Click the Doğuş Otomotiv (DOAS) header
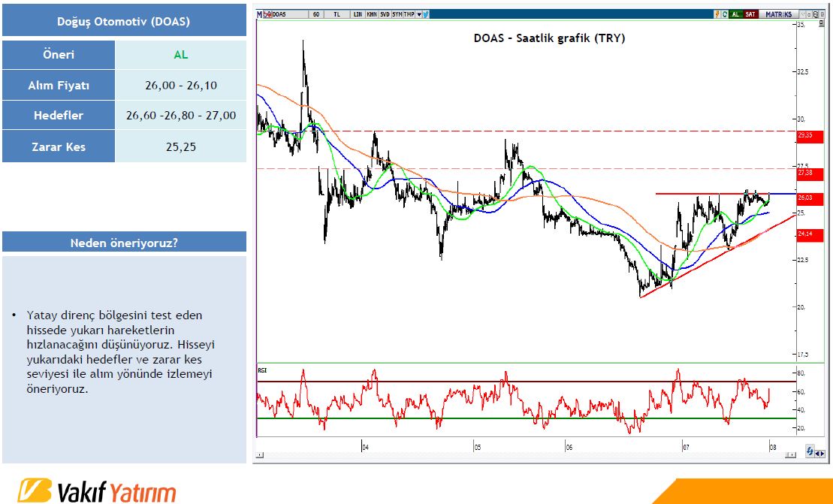 click(x=124, y=22)
